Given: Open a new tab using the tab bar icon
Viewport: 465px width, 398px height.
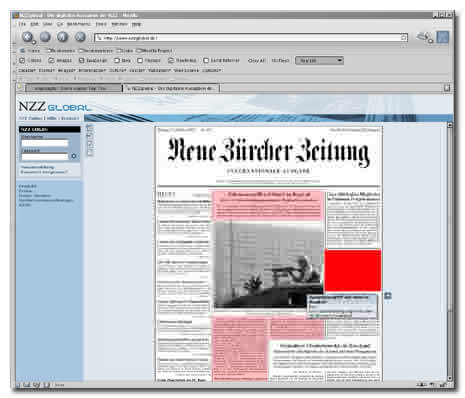Looking at the screenshot, I should (x=20, y=87).
